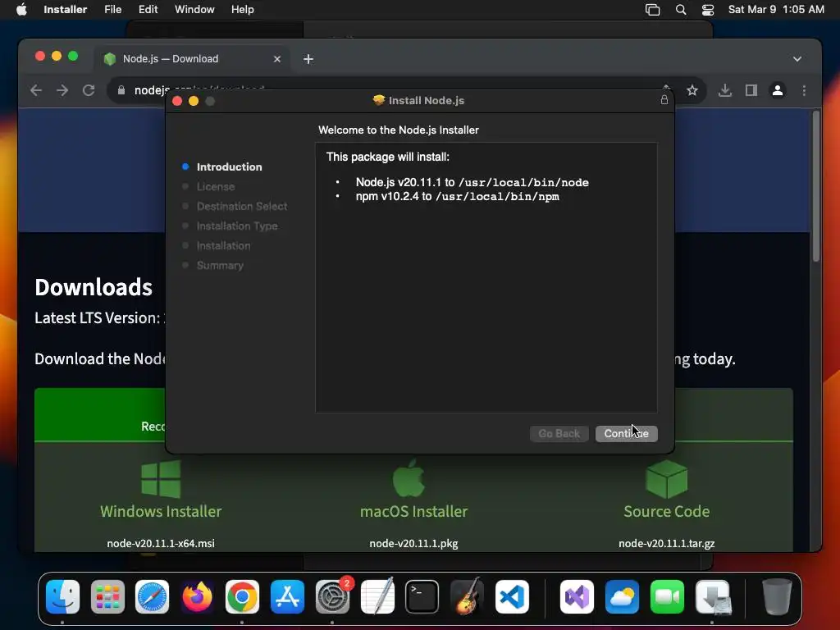Select the Installation step in sidebar
The image size is (840, 630).
[223, 246]
